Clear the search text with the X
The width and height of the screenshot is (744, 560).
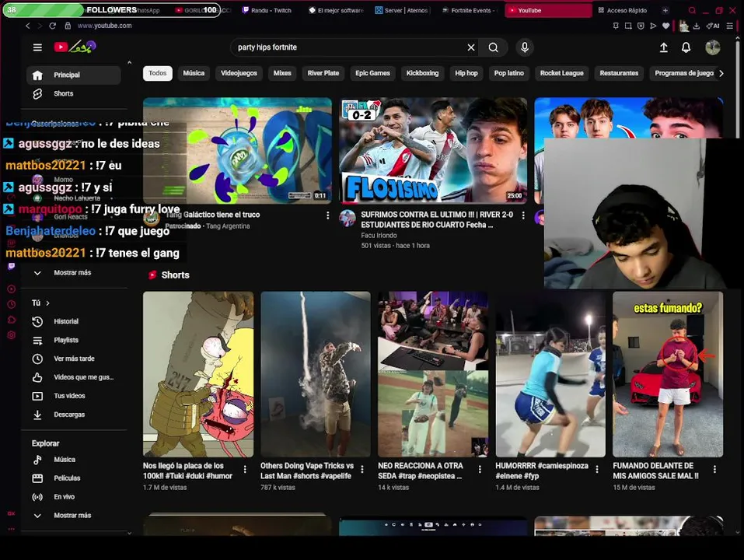470,47
